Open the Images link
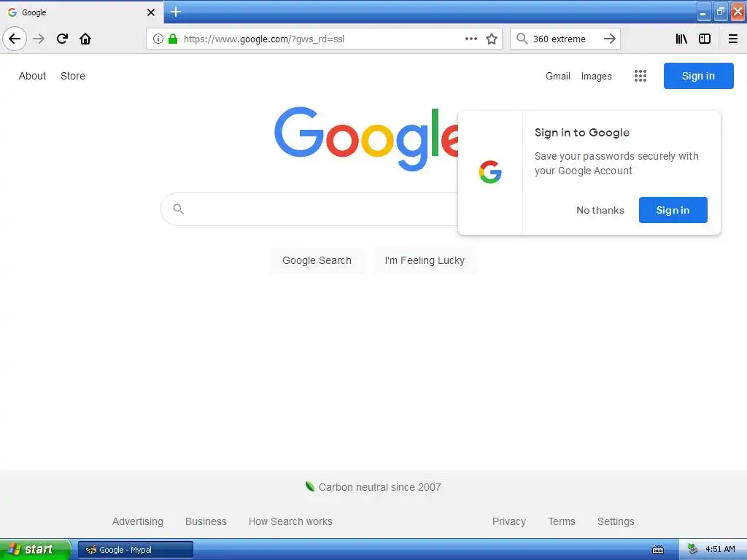Screen dimensions: 747x560 pyautogui.click(x=597, y=76)
